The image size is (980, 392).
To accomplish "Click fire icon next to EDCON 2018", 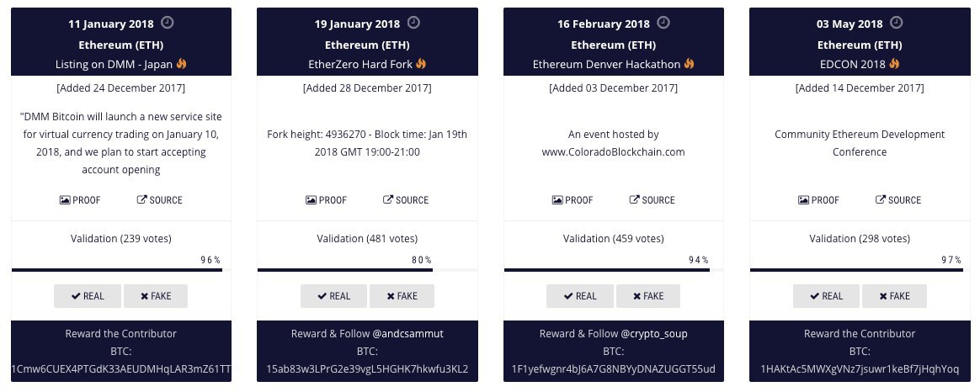I will 894,64.
